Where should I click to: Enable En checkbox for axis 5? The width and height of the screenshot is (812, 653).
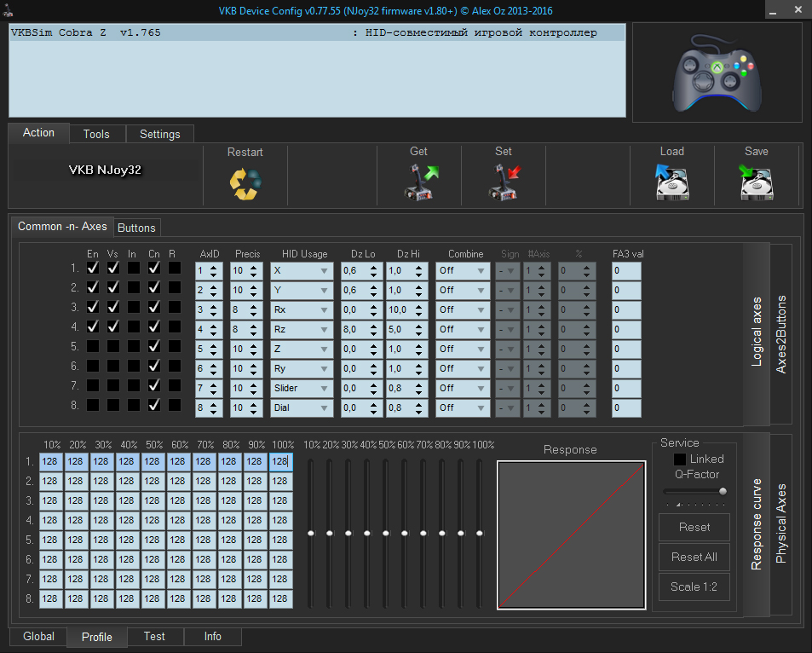click(x=93, y=346)
